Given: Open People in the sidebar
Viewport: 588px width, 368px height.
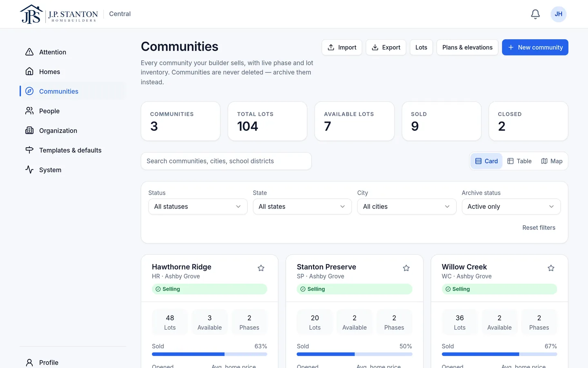Looking at the screenshot, I should click(73, 111).
